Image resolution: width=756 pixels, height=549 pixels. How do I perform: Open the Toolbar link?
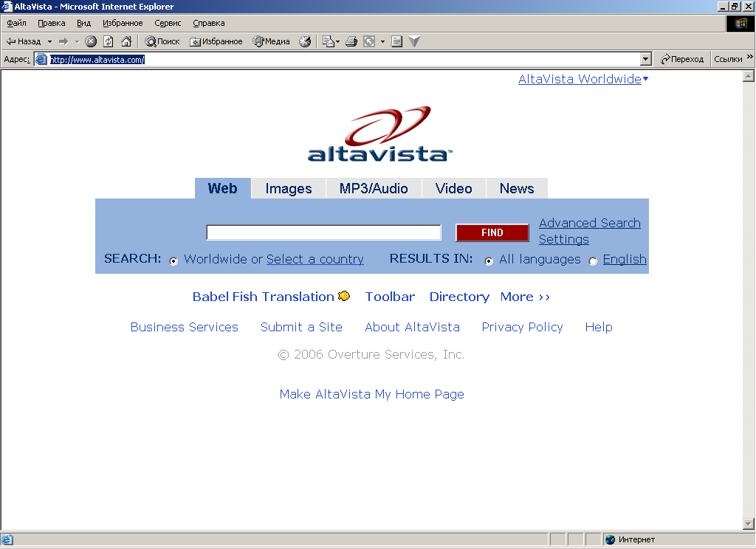(x=390, y=297)
